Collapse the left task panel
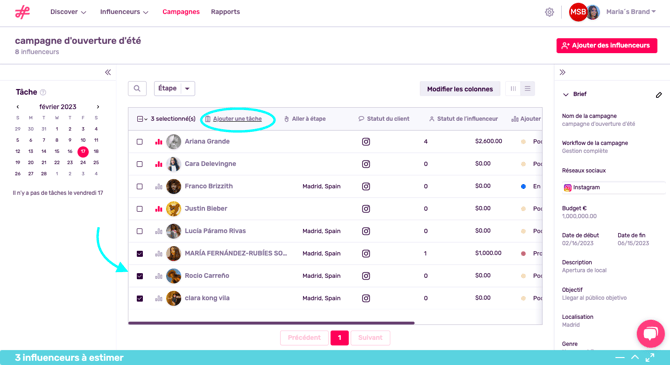The width and height of the screenshot is (670, 365). pos(108,72)
